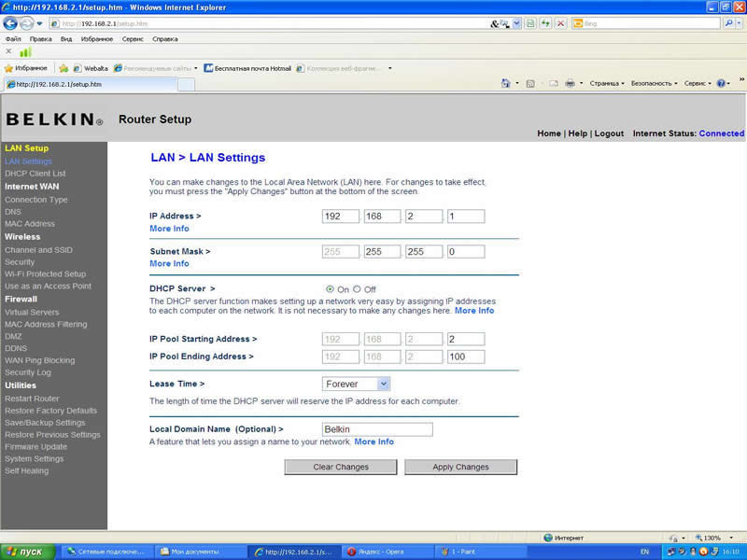Click the Logout link
The height and width of the screenshot is (560, 747).
[x=609, y=133]
